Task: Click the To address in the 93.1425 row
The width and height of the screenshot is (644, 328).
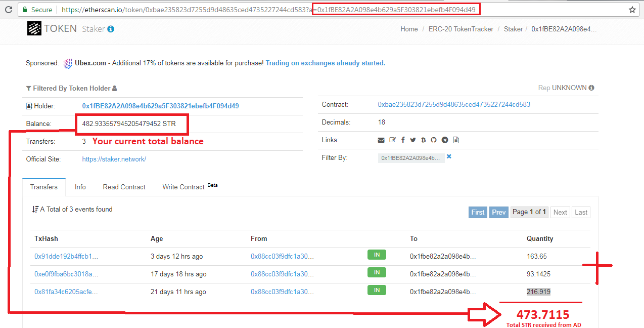Action: (x=443, y=274)
